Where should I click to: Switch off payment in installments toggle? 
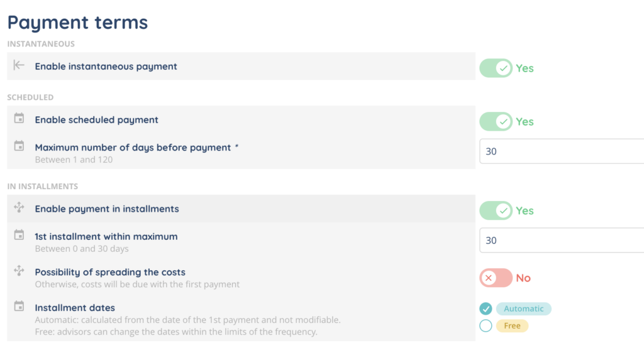coord(496,211)
